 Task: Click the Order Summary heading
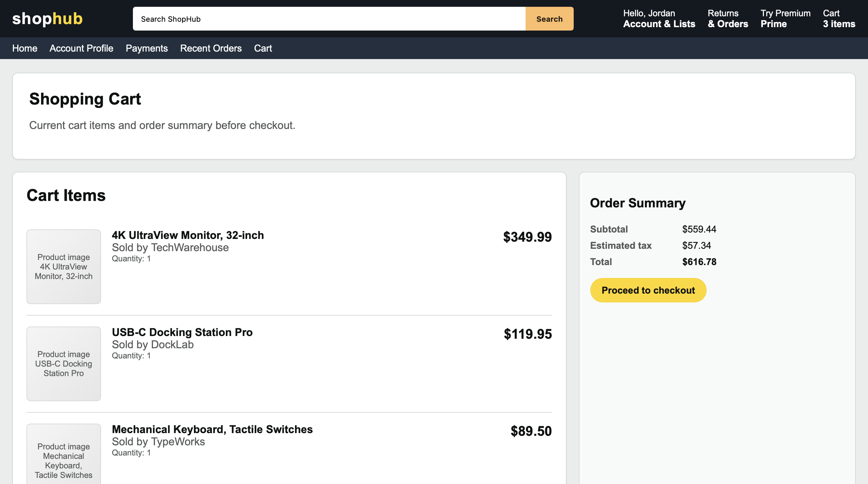click(637, 203)
